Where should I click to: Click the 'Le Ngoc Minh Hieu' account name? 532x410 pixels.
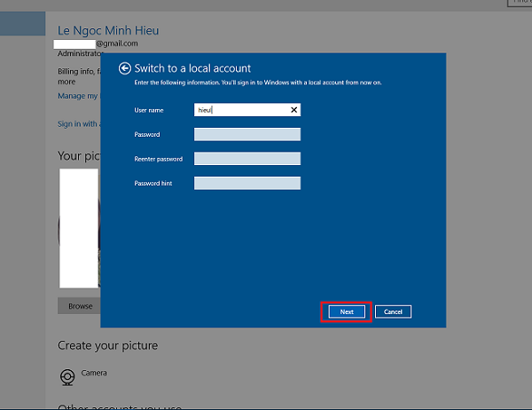108,31
